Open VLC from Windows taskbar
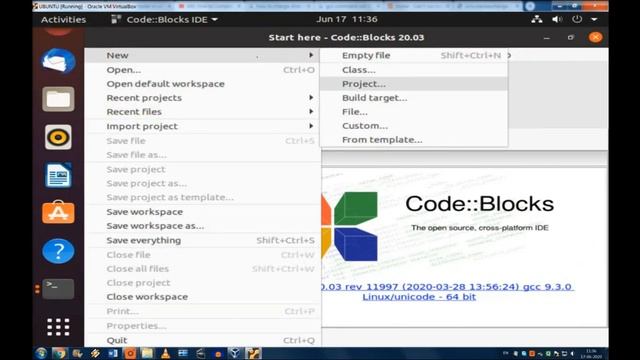This screenshot has width=640, height=360. point(165,353)
